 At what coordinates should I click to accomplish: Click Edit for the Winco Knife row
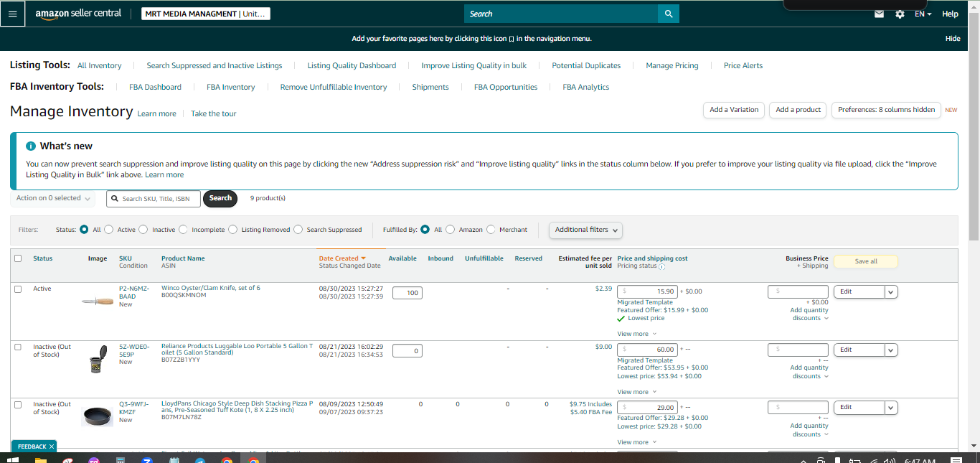[859, 291]
